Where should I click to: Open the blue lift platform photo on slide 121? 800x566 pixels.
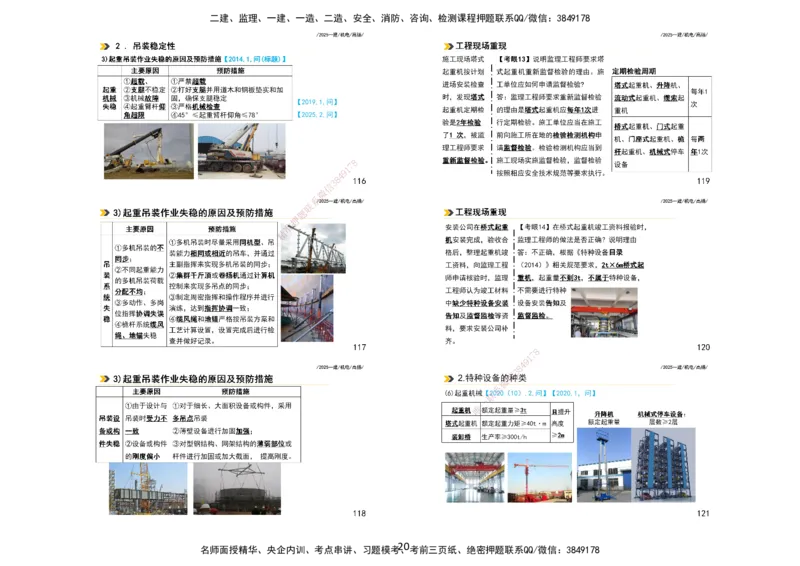[x=604, y=465]
